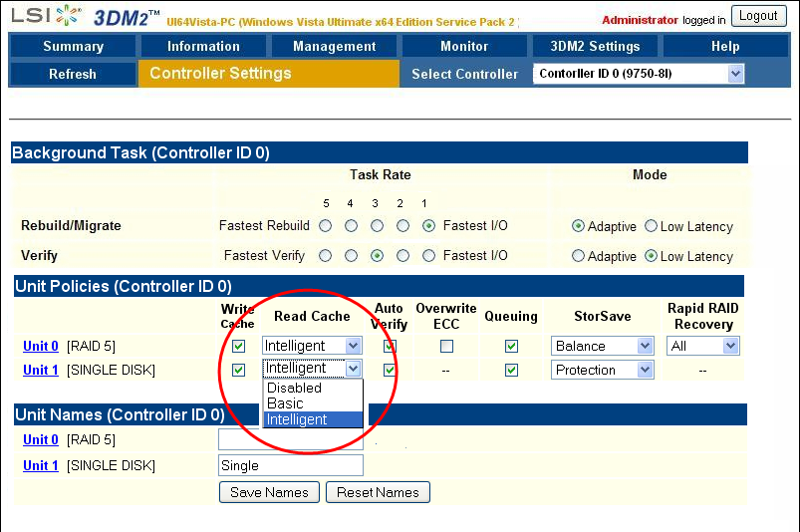Open the Monitor menu

coord(464,46)
